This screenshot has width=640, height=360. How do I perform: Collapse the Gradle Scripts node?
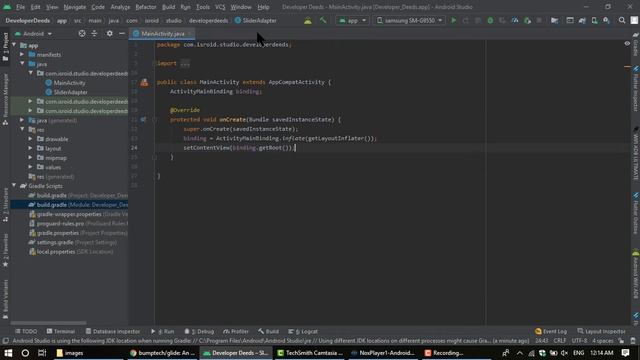coord(14,186)
